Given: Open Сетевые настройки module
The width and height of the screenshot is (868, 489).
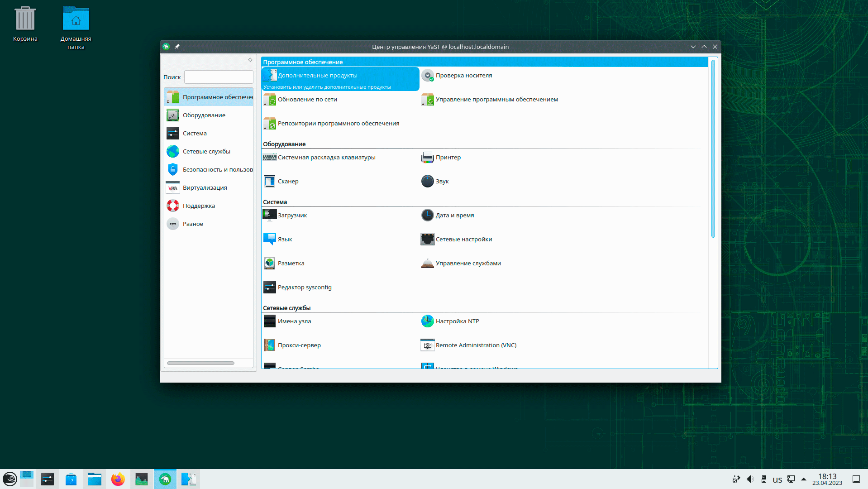Looking at the screenshot, I should click(463, 240).
